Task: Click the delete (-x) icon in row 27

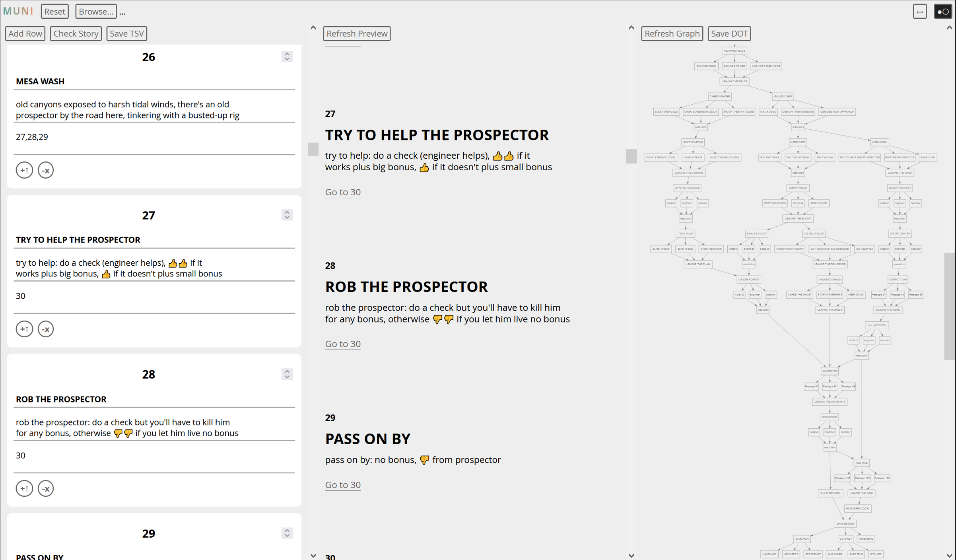Action: (46, 329)
